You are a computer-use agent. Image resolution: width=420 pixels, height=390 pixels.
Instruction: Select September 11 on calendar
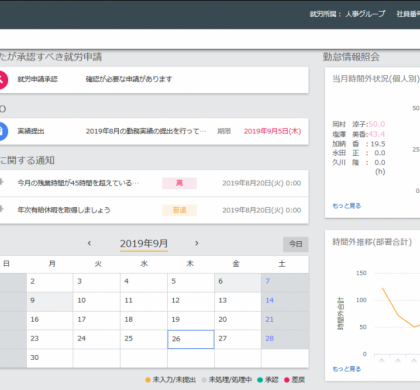pyautogui.click(x=144, y=302)
